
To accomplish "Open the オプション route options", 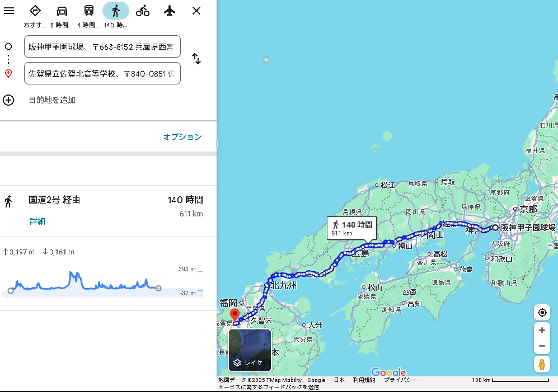I will [182, 137].
